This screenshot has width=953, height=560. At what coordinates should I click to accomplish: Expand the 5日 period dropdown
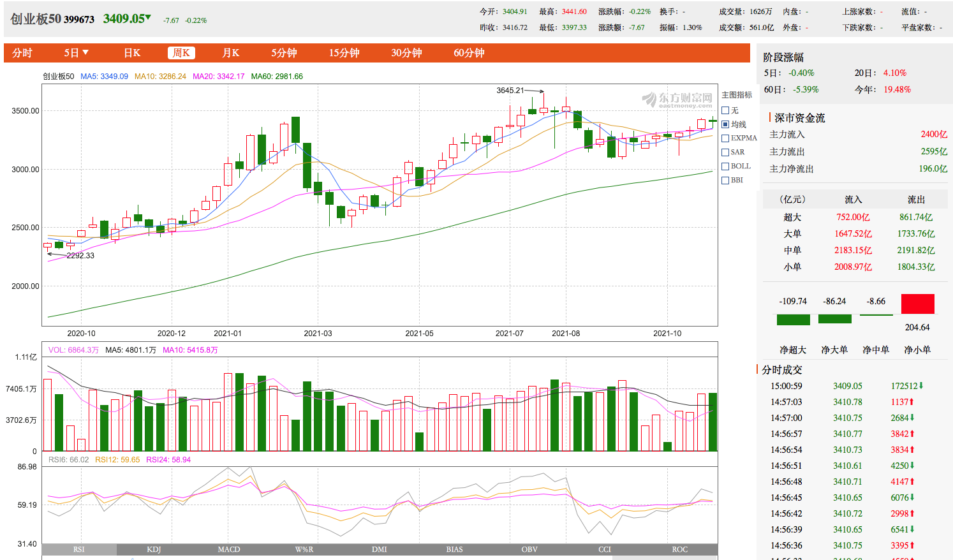76,53
